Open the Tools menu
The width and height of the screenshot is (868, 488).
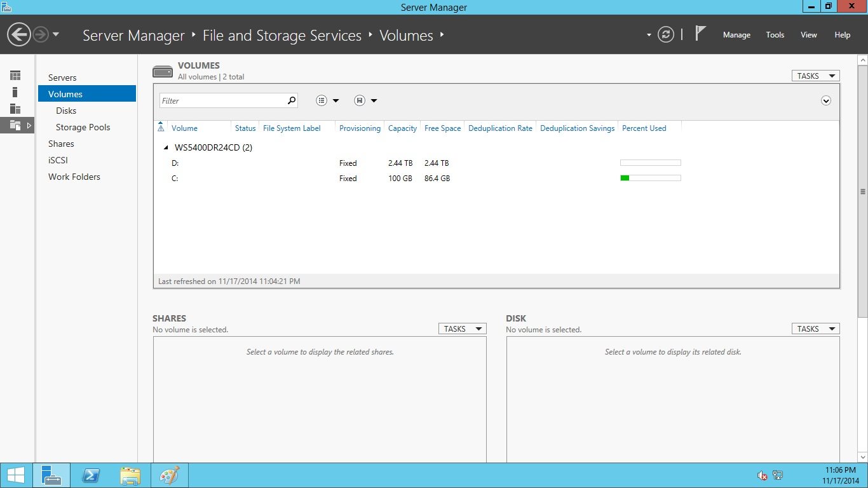point(775,35)
